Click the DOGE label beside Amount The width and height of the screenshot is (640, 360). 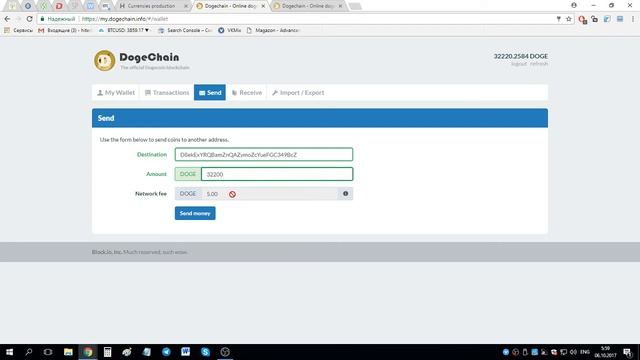pyautogui.click(x=188, y=174)
